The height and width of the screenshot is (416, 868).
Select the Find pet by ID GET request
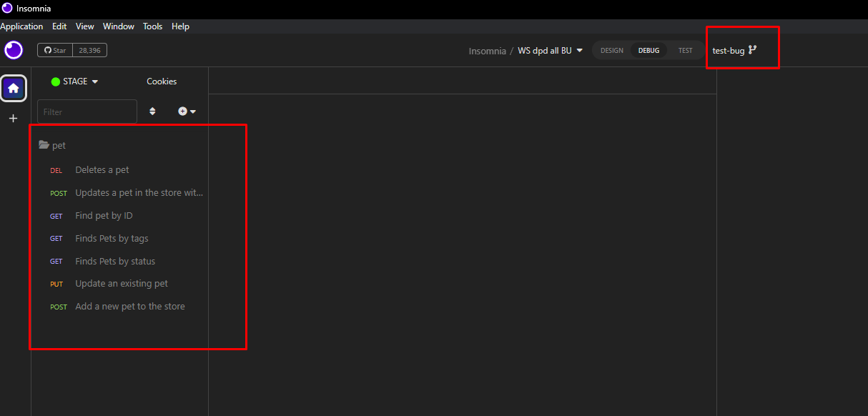(x=104, y=215)
